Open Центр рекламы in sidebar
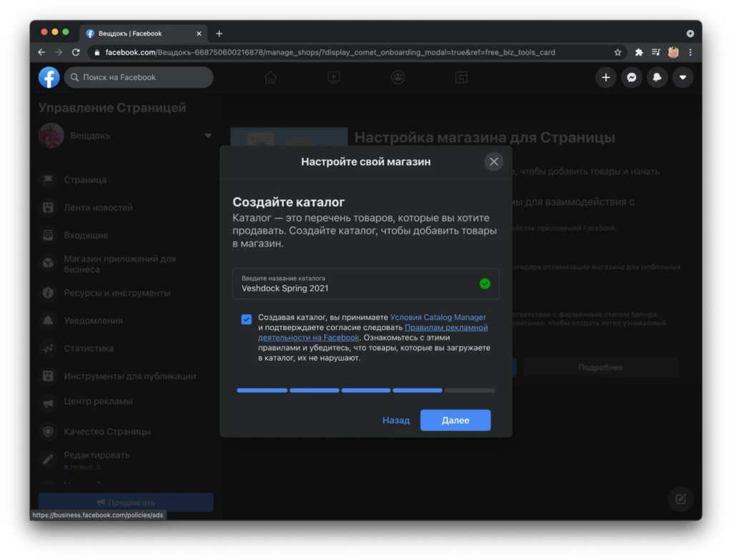 98,401
